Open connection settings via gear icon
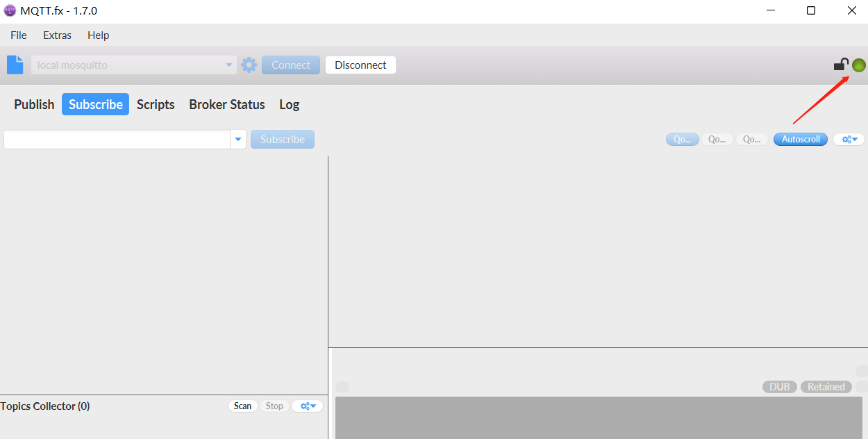 coord(249,65)
